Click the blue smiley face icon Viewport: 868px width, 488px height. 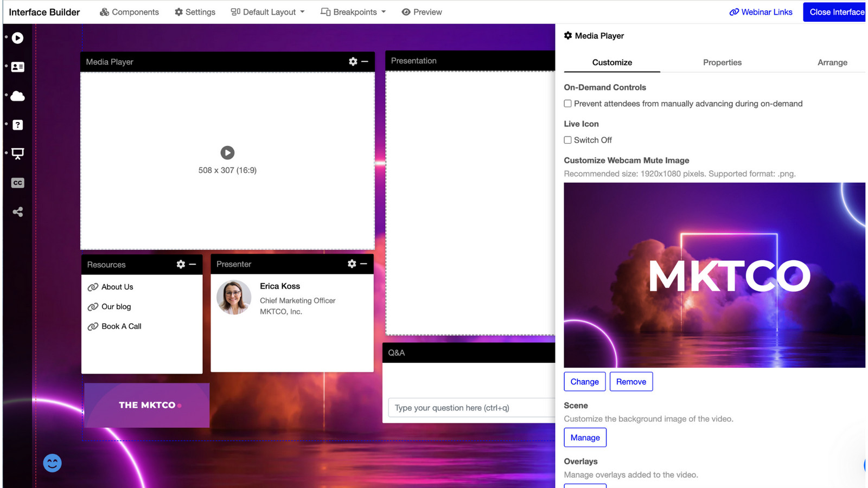53,463
